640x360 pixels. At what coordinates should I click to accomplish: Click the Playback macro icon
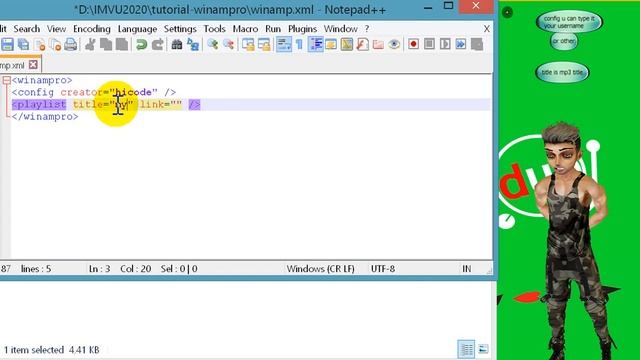(445, 44)
